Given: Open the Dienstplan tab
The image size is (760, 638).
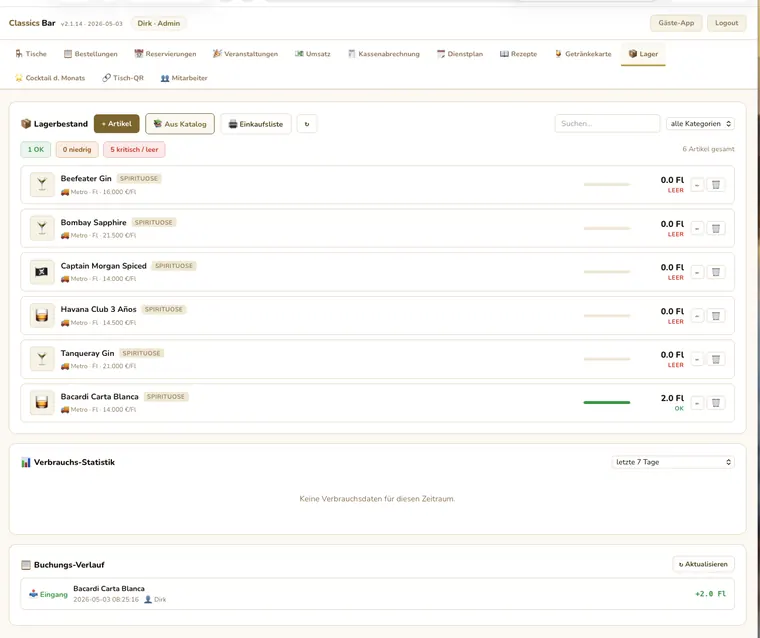Looking at the screenshot, I should click(460, 54).
